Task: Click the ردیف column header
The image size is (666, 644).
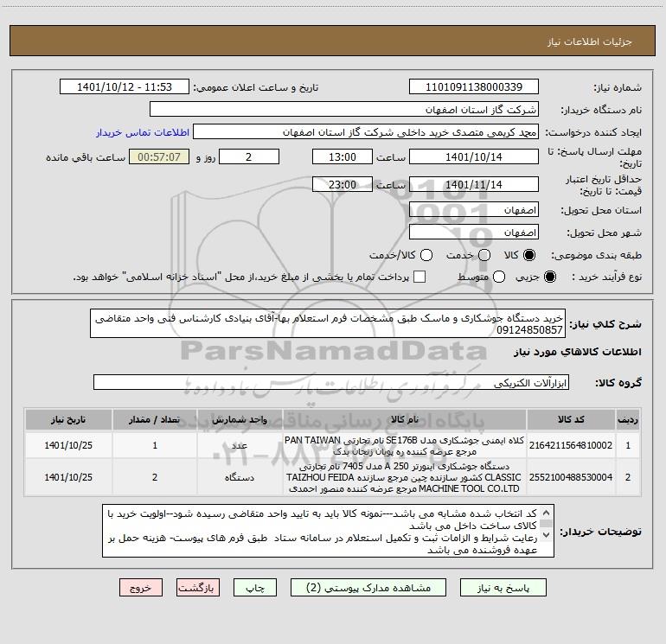Action: pos(628,419)
